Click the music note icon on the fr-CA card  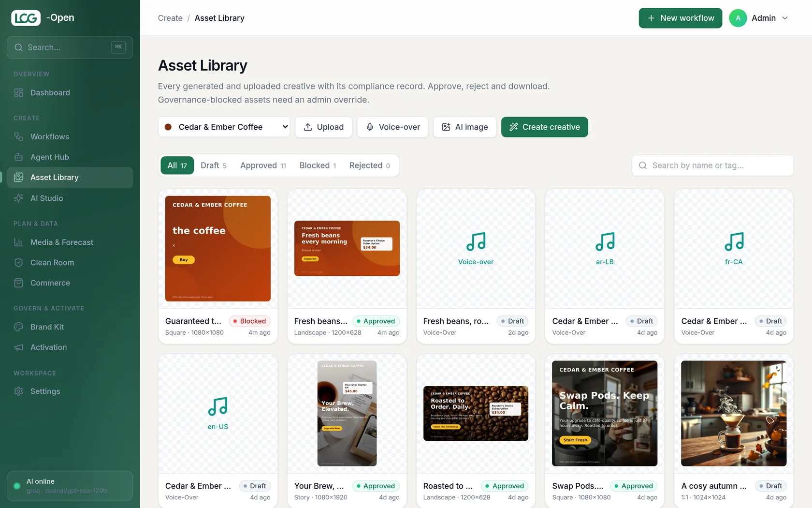(734, 241)
